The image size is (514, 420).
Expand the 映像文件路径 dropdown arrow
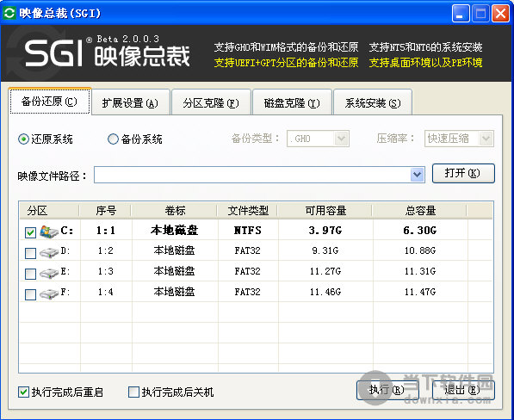(417, 175)
